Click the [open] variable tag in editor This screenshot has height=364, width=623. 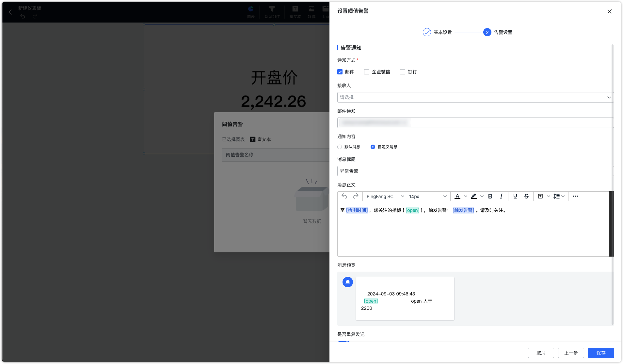click(x=412, y=210)
